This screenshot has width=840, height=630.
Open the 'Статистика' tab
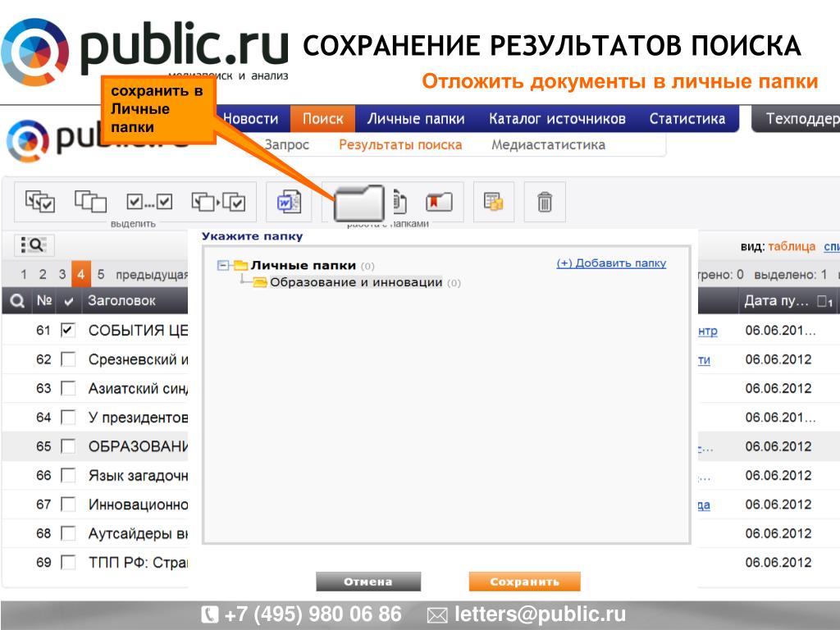pos(687,118)
